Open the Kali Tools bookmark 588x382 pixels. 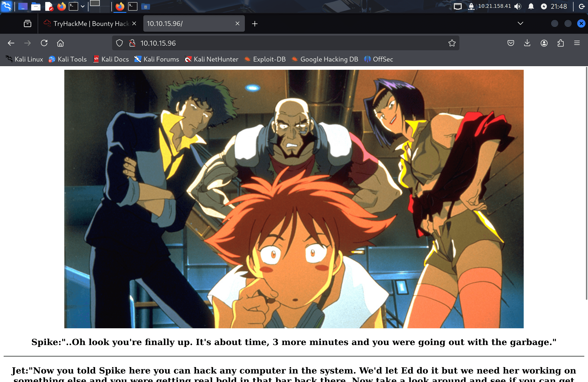point(68,59)
